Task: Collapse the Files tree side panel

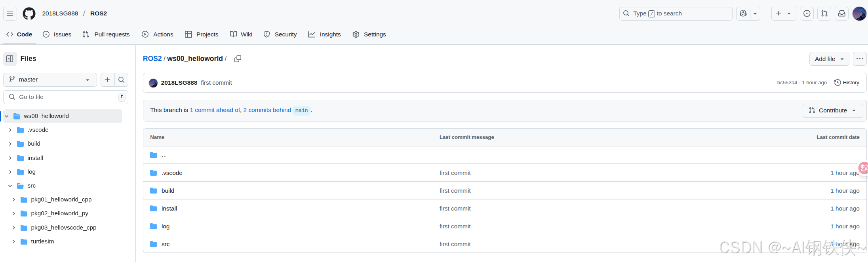Action: pos(10,59)
